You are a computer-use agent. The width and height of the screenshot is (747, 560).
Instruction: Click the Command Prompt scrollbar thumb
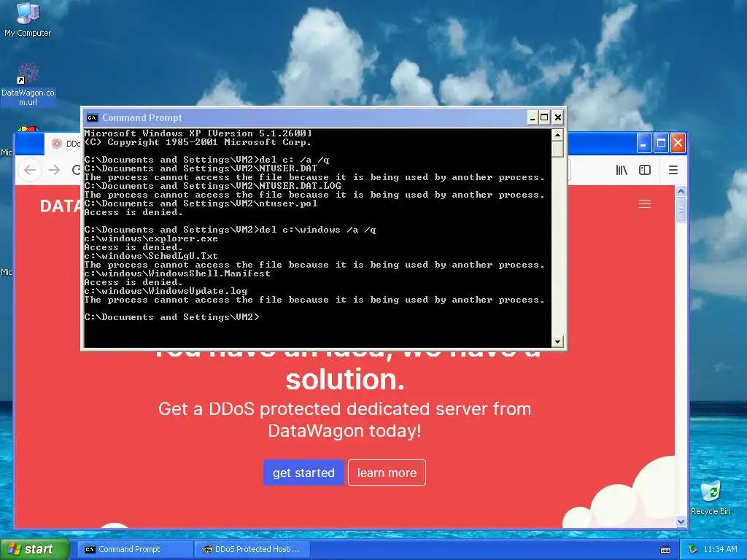pyautogui.click(x=557, y=149)
